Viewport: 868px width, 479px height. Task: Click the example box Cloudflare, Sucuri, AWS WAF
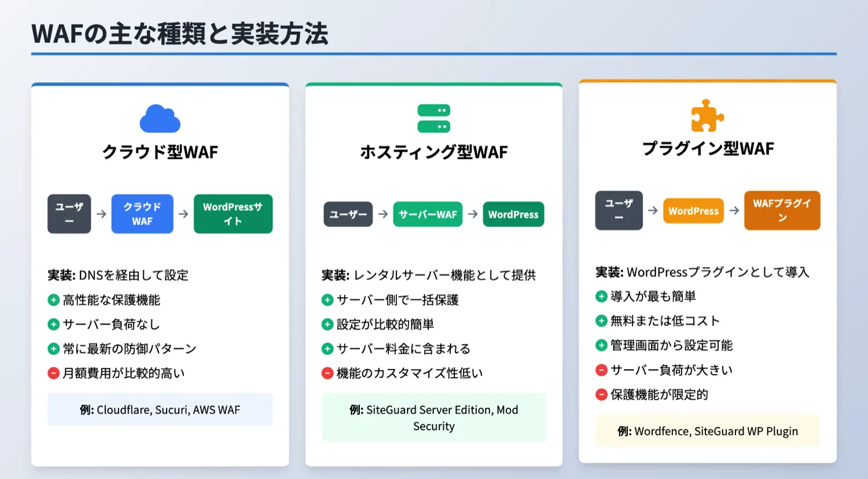click(x=160, y=409)
